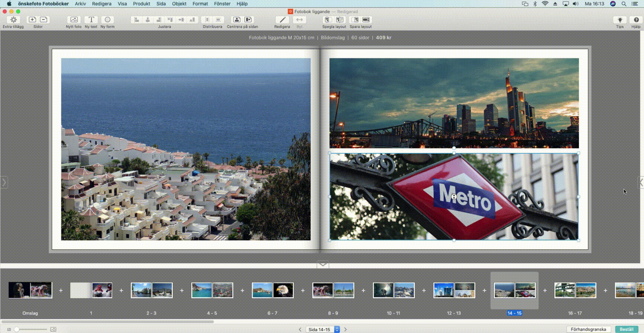Select the pages 6 - 7 thumbnail
The image size is (644, 333).
click(273, 290)
